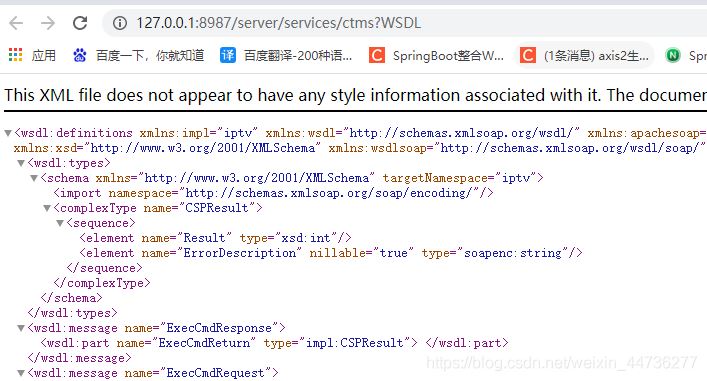Go back with the browser back arrow
This screenshot has width=707, height=381.
tap(16, 23)
